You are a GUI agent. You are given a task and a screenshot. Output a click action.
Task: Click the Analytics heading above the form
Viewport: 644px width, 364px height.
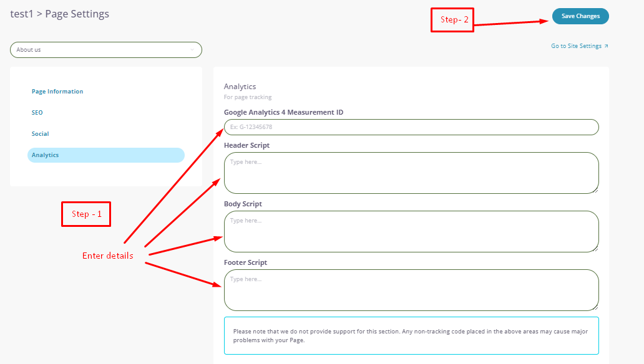point(239,86)
